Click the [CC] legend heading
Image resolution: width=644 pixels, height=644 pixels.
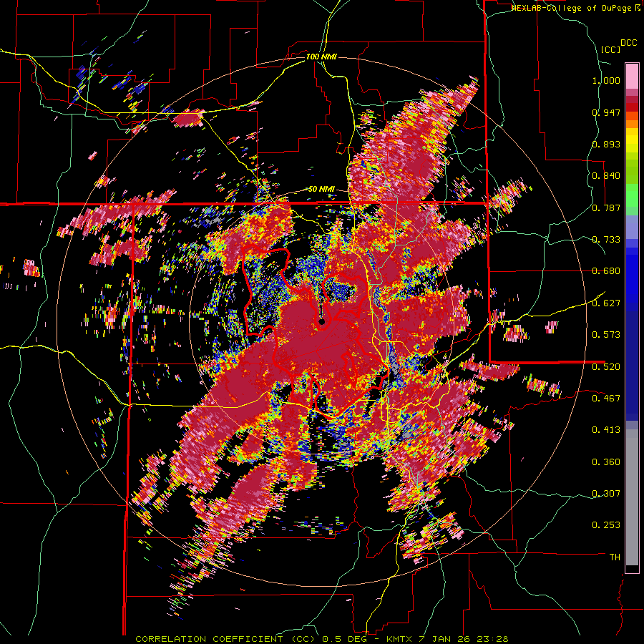coord(611,49)
